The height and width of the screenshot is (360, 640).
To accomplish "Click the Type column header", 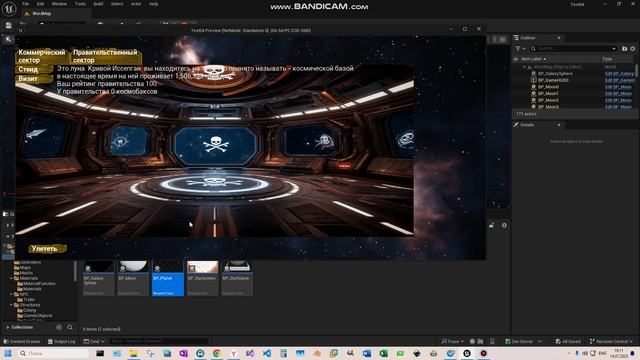I will [607, 59].
